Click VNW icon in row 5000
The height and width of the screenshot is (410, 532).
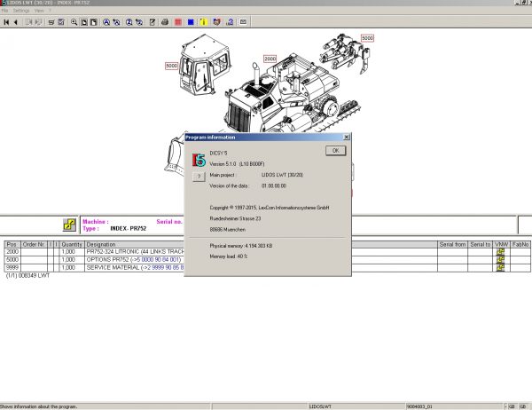point(500,260)
